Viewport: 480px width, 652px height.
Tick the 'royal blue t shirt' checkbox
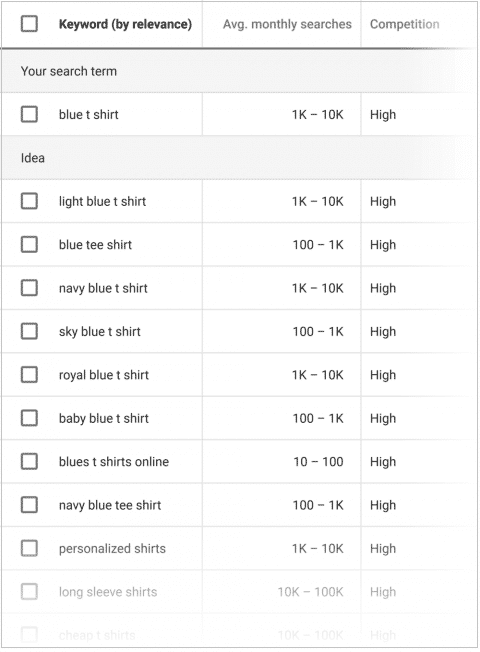tap(29, 375)
